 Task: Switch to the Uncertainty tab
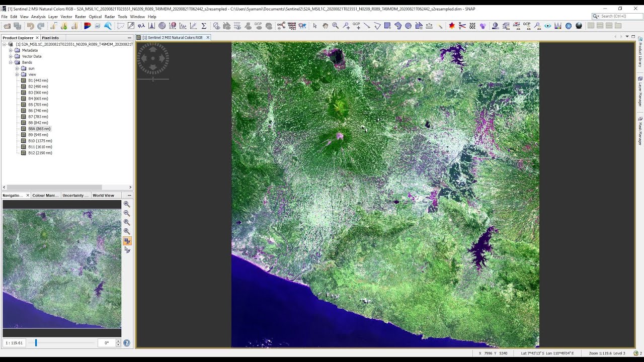75,195
